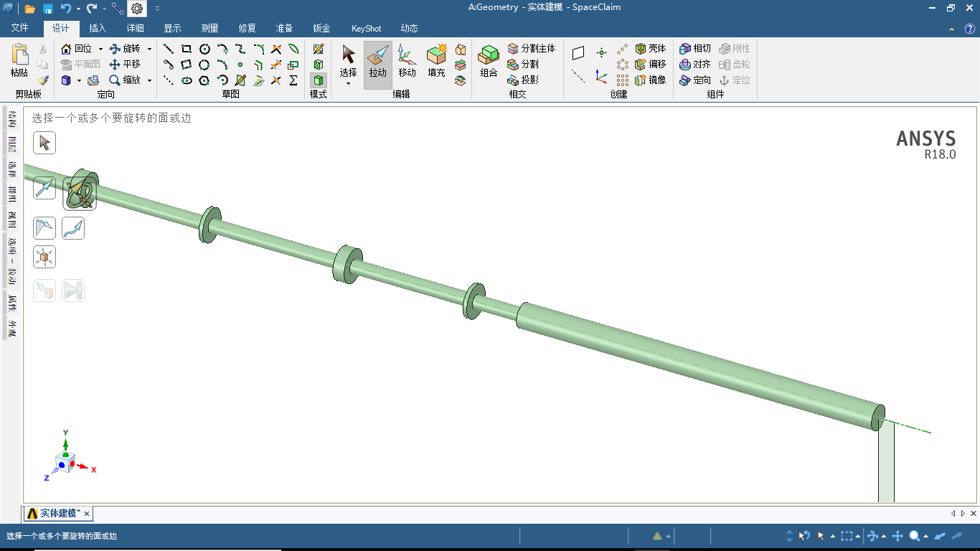This screenshot has width=980, height=551.
Task: Select the sketch Circle tool
Action: [x=204, y=49]
